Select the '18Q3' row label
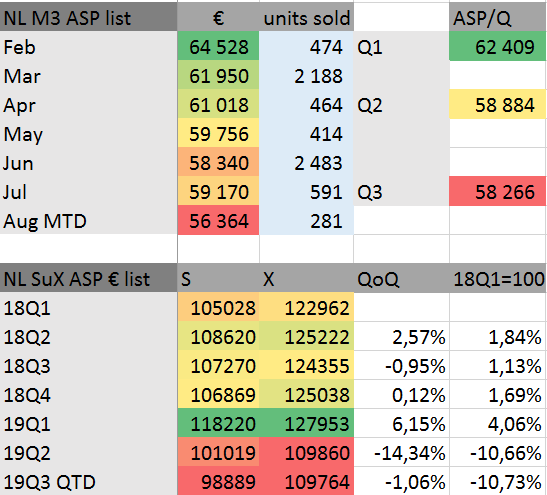Screen dimensions: 547x495 pos(89,365)
